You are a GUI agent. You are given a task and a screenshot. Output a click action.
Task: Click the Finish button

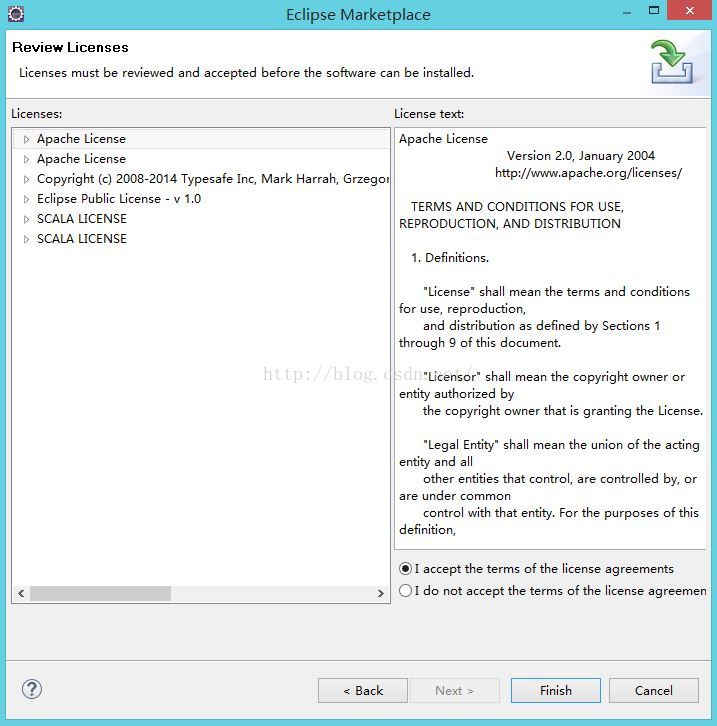coord(555,690)
